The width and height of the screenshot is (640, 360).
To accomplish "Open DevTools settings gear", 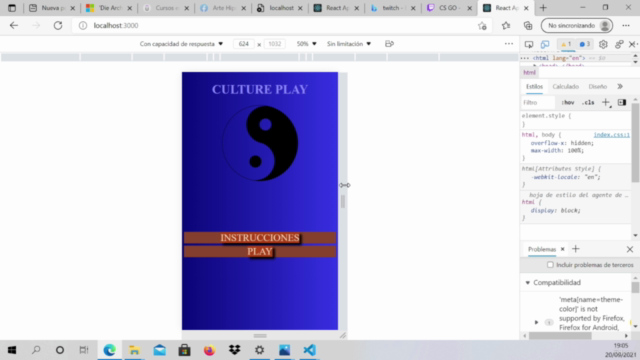I will (x=603, y=44).
